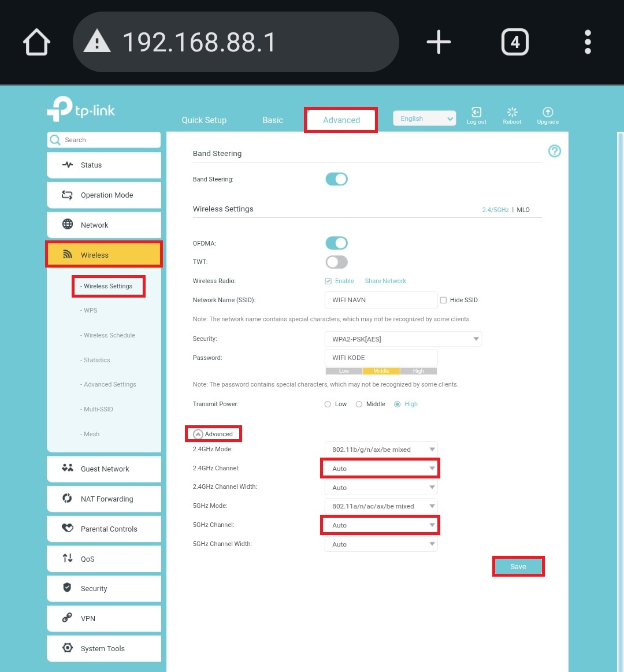Check the Hide SSID checkbox
The image size is (624, 672).
click(x=444, y=300)
